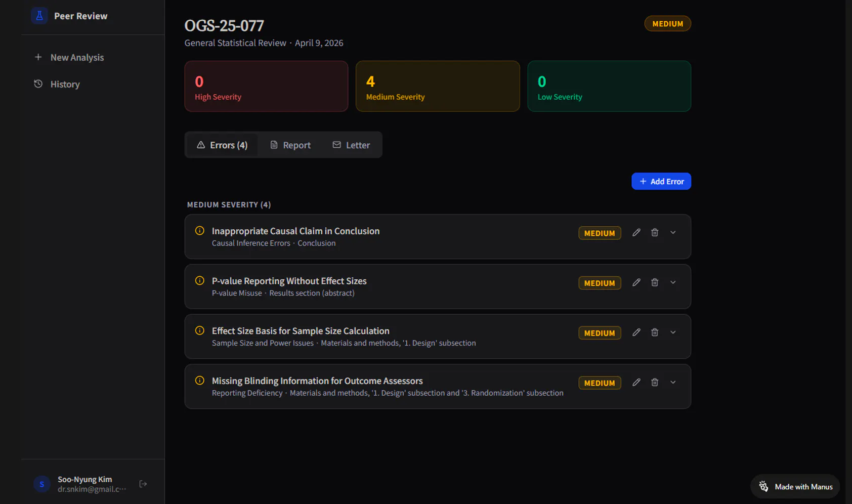
Task: Trash the Missing Blinding Information error
Action: coord(655,383)
